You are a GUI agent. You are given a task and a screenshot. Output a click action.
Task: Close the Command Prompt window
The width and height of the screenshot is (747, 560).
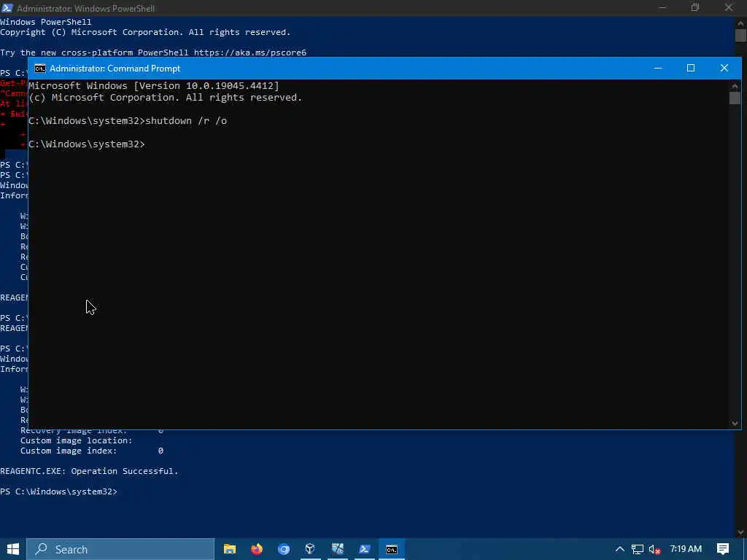click(724, 68)
